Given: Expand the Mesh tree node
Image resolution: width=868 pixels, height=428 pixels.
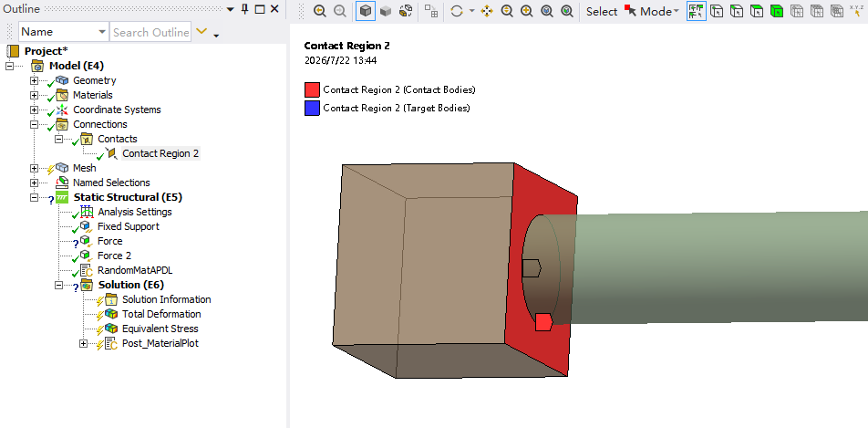Looking at the screenshot, I should click(x=35, y=168).
